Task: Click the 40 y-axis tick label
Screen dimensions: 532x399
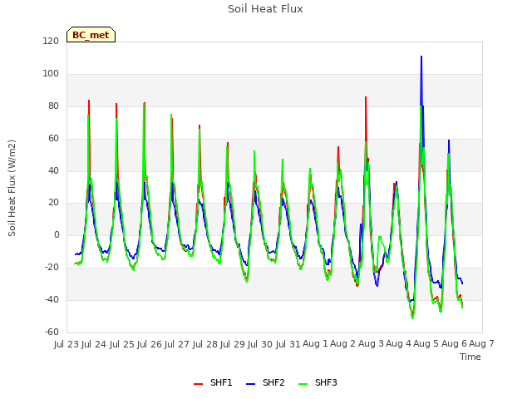Action: point(53,170)
